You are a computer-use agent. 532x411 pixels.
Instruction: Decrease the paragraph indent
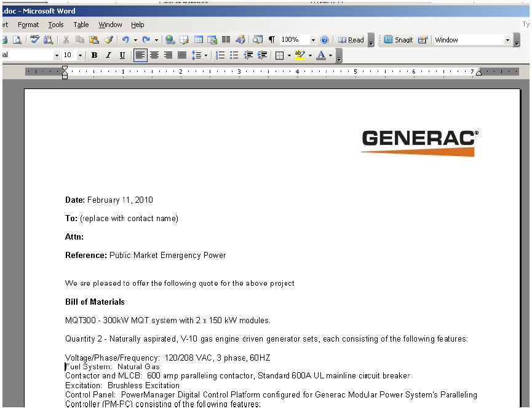(248, 55)
